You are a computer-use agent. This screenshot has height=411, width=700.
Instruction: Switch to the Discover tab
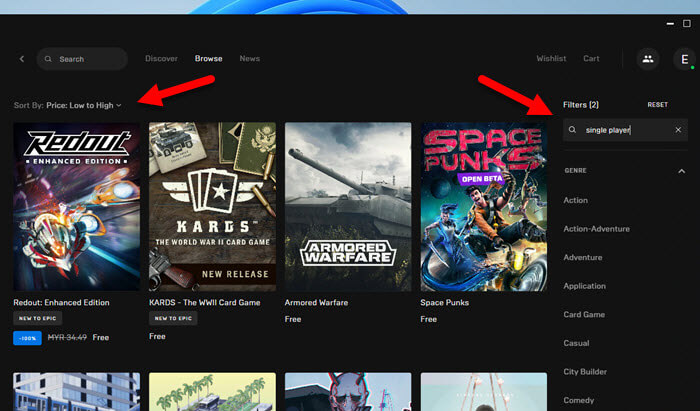[161, 58]
